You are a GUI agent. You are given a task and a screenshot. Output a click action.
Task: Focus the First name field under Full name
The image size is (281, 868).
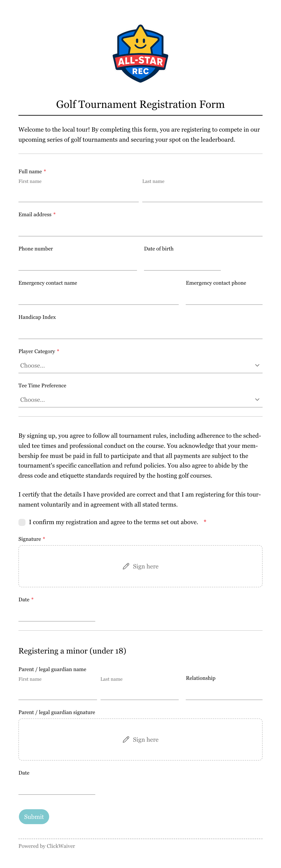79,195
